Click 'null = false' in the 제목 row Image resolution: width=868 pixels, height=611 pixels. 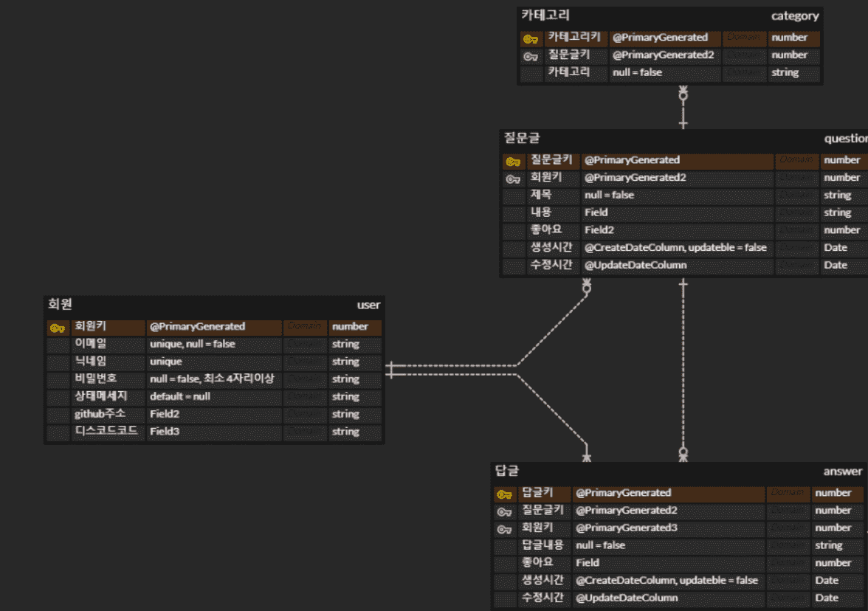click(610, 195)
